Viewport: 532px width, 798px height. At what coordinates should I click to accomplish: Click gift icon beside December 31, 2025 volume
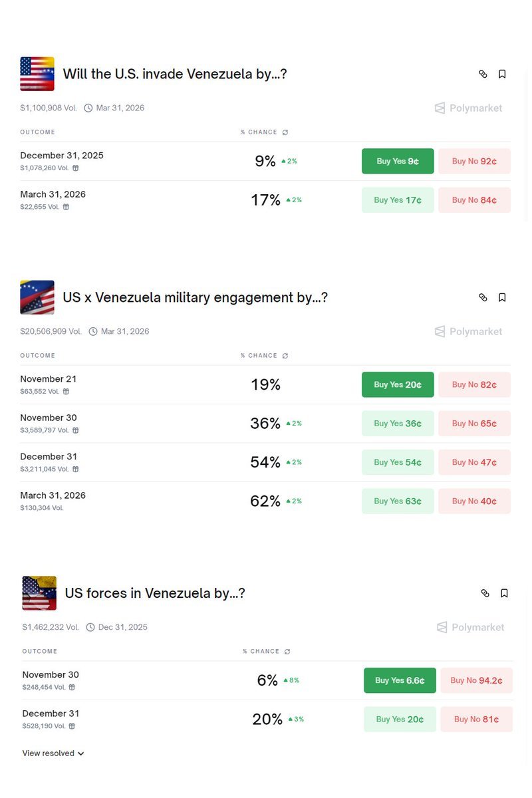75,168
